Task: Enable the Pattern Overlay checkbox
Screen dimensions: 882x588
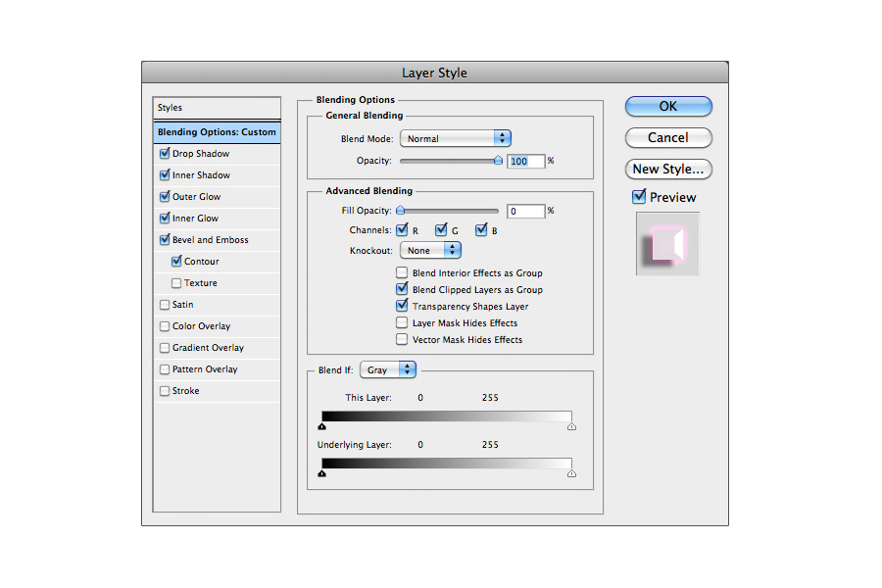Action: [165, 369]
